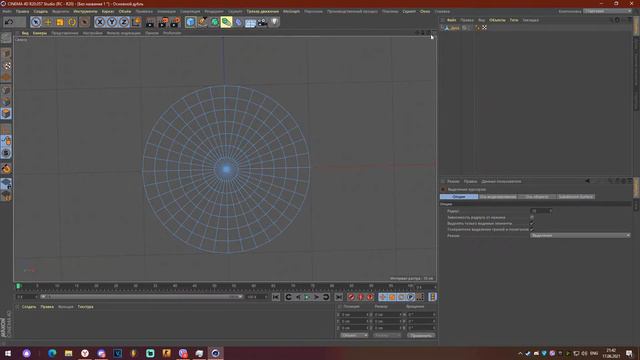Open the viewport Камеры menu
Image resolution: width=640 pixels, height=360 pixels.
[x=40, y=33]
